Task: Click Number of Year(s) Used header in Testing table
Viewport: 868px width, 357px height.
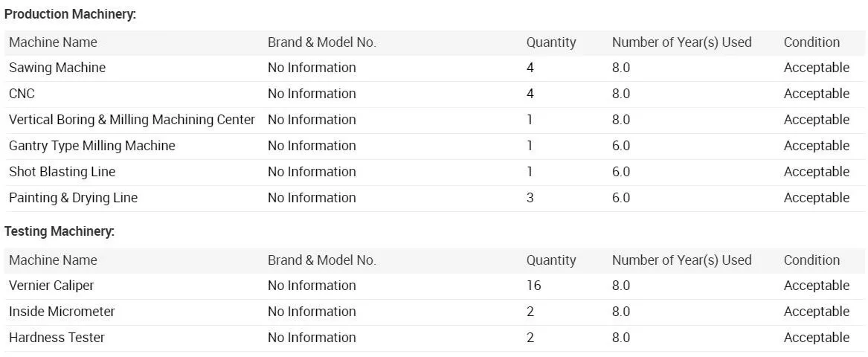Action: (x=681, y=260)
